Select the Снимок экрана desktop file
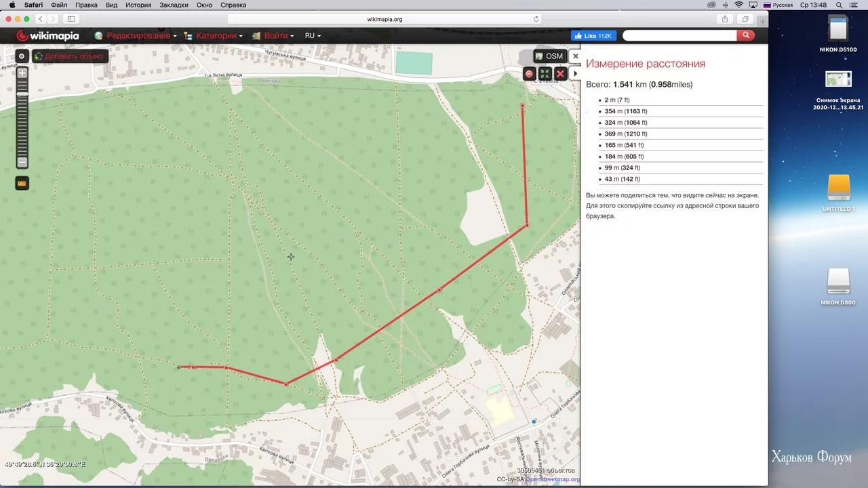868x488 pixels. [838, 90]
